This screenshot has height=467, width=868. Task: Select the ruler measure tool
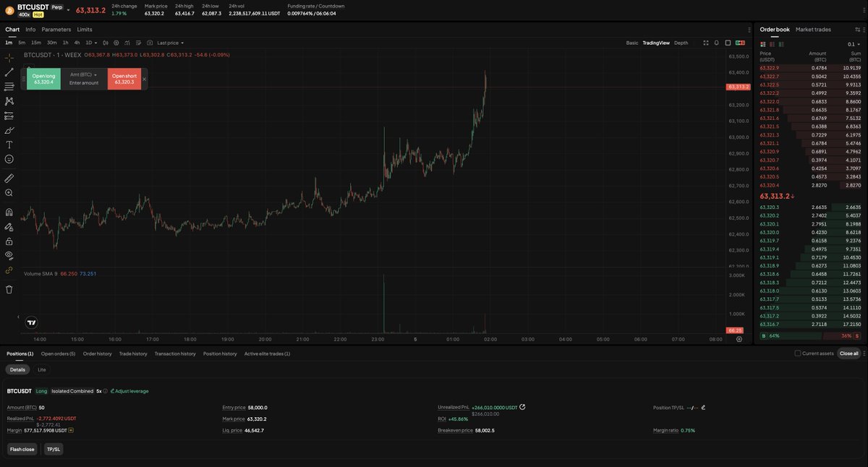9,178
